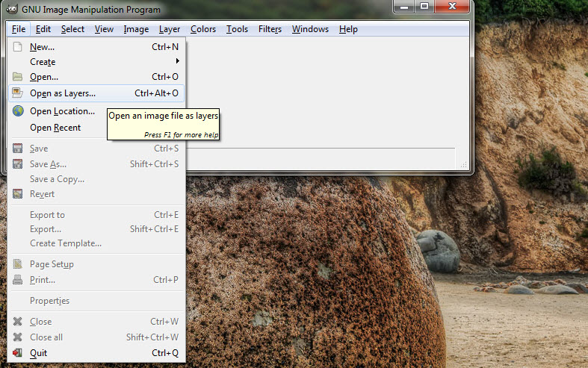
Task: Click the Export to entry
Action: (96, 215)
